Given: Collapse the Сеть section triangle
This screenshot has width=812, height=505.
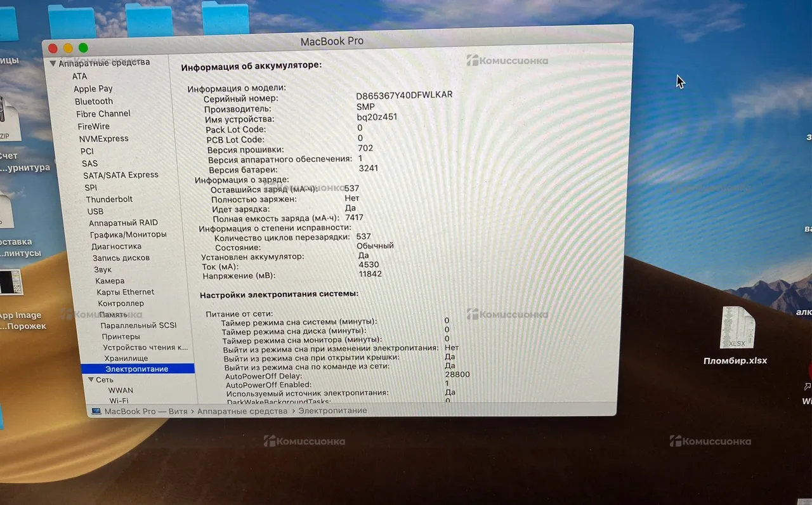Looking at the screenshot, I should pyautogui.click(x=90, y=379).
